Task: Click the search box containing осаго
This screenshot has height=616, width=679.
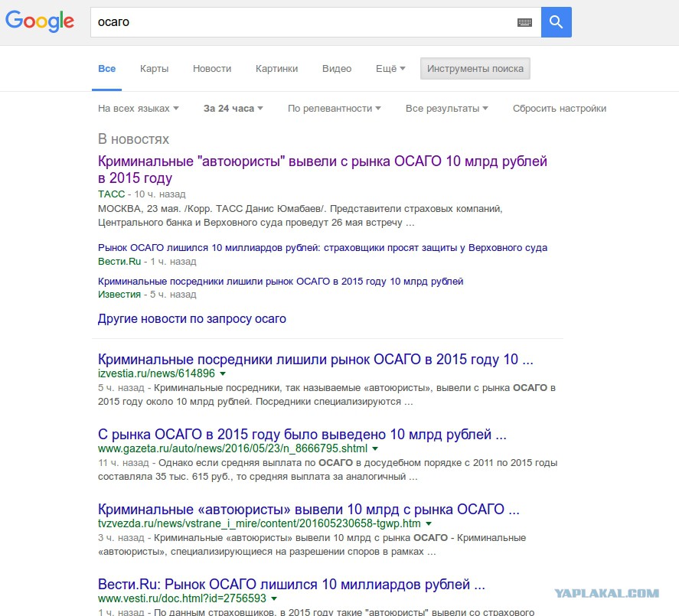Action: [x=315, y=22]
